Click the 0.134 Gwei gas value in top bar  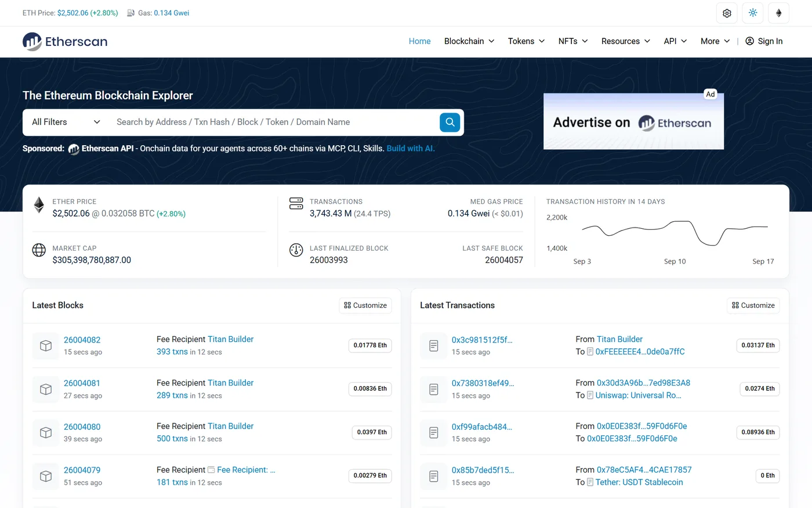(172, 13)
